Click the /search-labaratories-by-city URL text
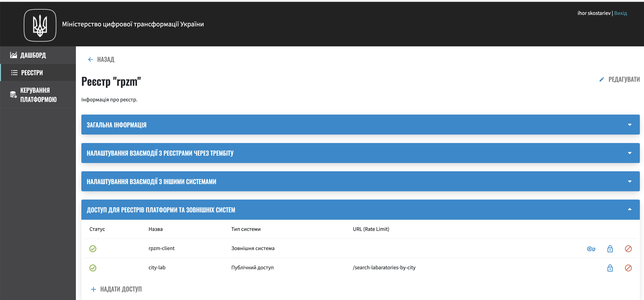Image resolution: width=644 pixels, height=300 pixels. point(384,267)
